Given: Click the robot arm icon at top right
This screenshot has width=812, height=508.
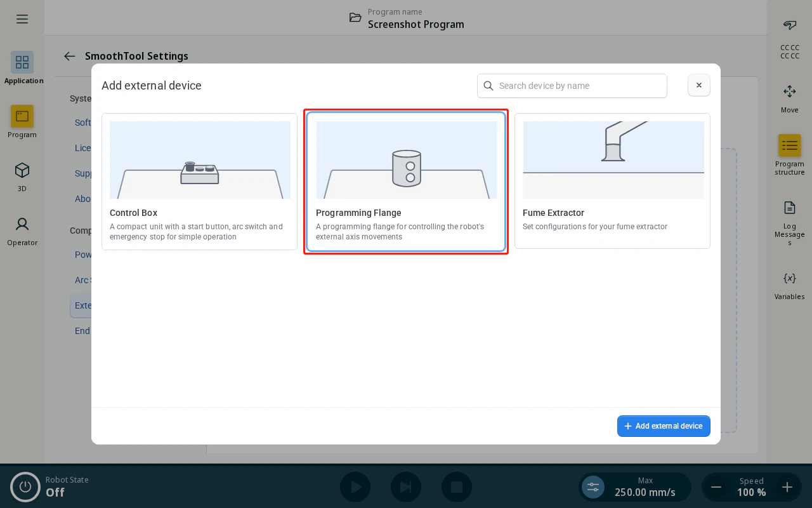Looking at the screenshot, I should point(790,25).
